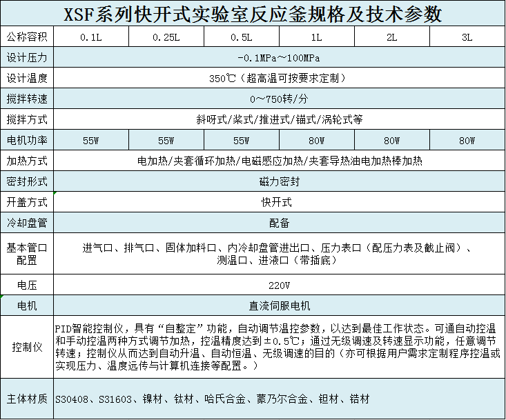The width and height of the screenshot is (506, 420).
Task: Select the 80W cell in the 3L column
Action: click(x=467, y=141)
